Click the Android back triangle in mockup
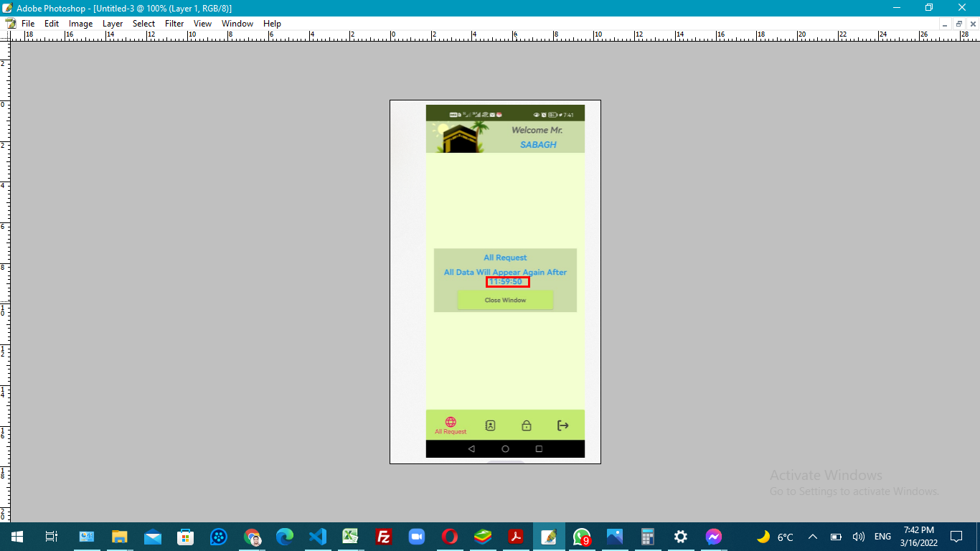The width and height of the screenshot is (980, 551). pos(471,449)
